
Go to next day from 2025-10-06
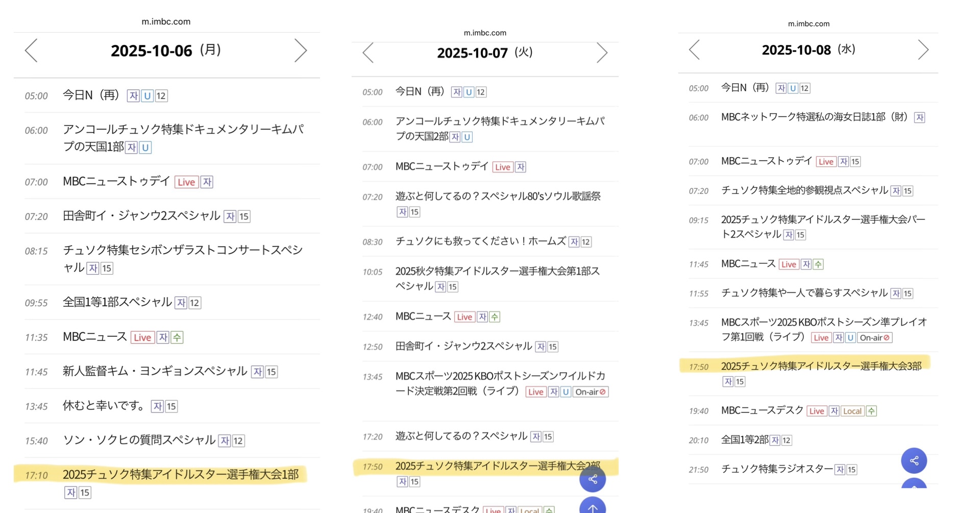coord(300,51)
